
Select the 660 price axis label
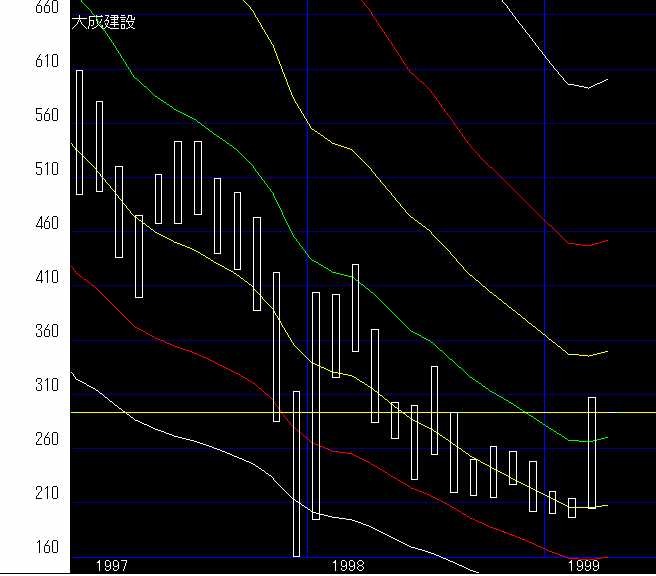[x=19, y=8]
